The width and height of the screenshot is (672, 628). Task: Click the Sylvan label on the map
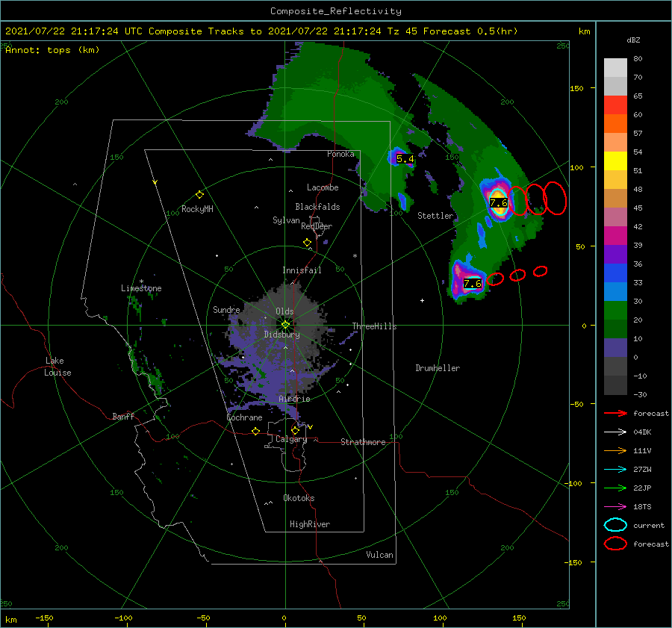click(x=286, y=220)
